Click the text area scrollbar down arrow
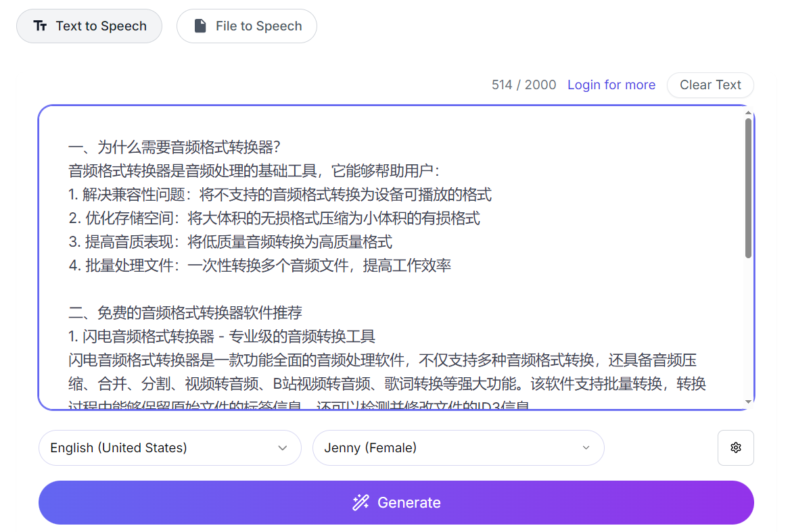Screen dimensions: 790x532 click(x=748, y=402)
